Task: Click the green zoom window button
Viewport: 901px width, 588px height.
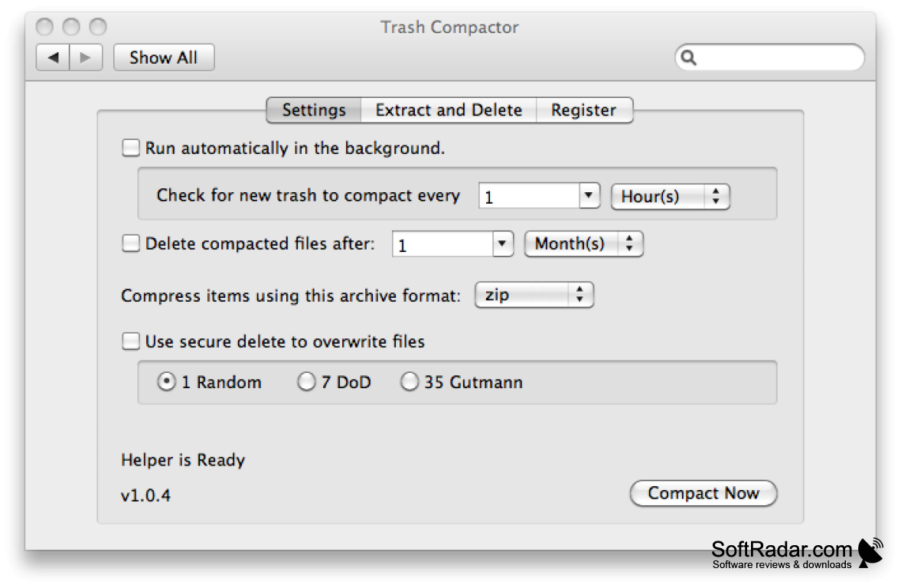Action: tap(98, 27)
